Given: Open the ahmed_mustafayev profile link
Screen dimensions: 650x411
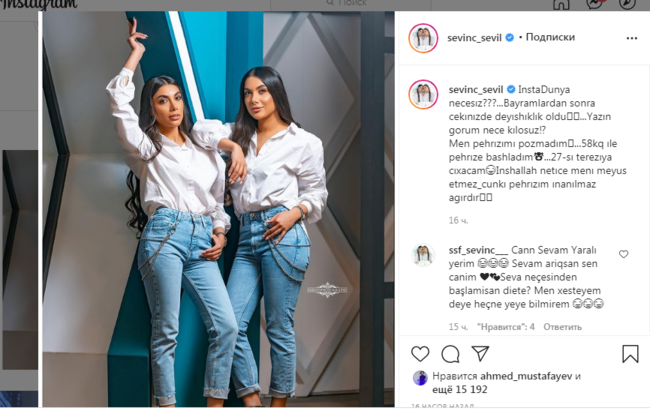Looking at the screenshot, I should (526, 376).
